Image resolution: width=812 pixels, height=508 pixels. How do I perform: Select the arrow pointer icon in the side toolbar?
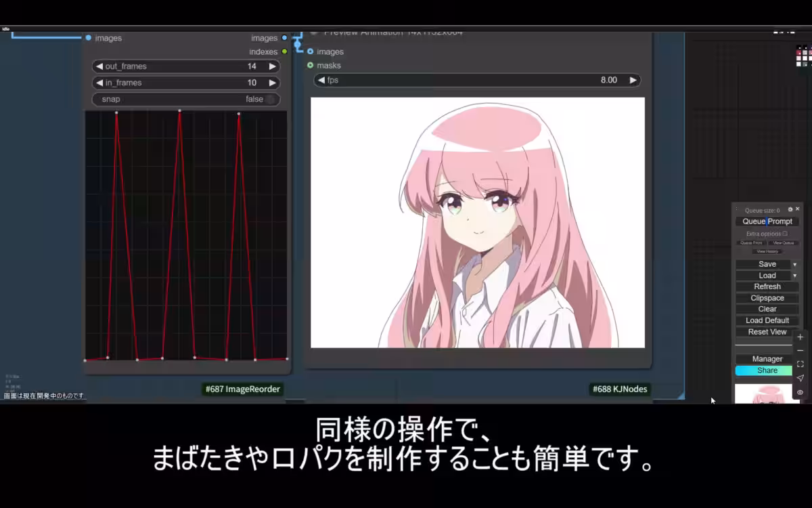800,378
